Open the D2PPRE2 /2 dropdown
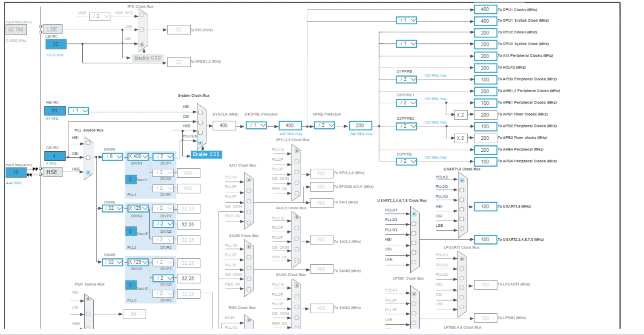 (x=406, y=126)
